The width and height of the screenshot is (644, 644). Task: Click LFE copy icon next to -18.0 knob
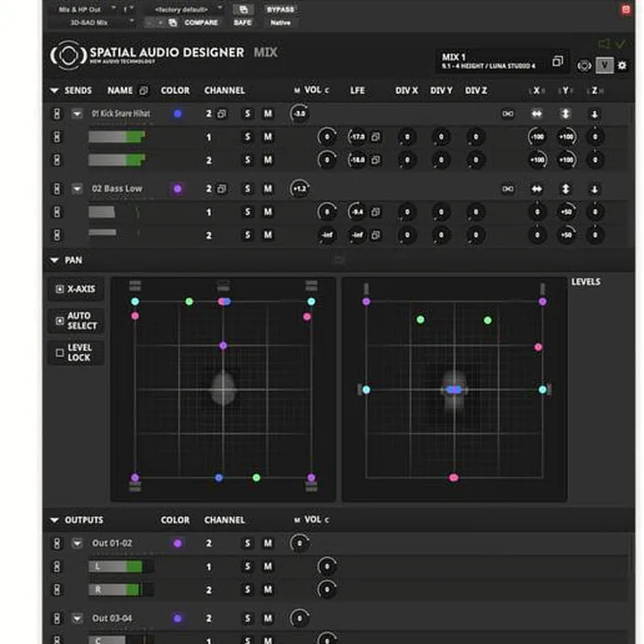(376, 160)
